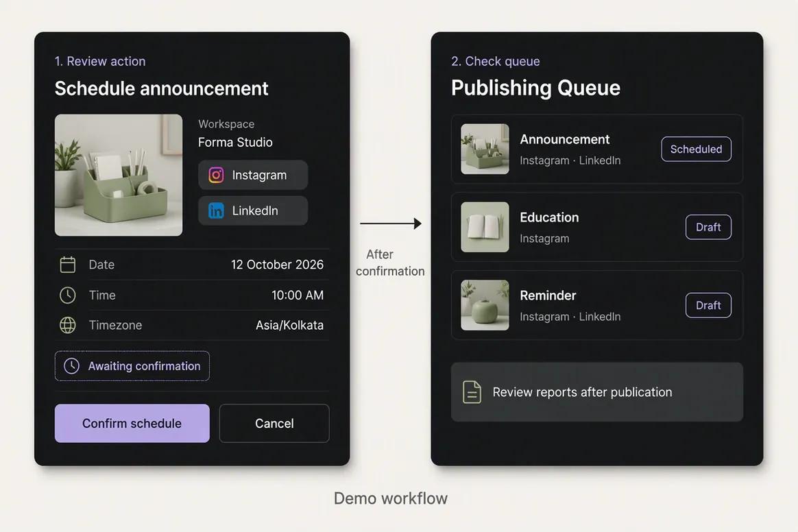Viewport: 798px width, 532px height.
Task: Click the calendar icon beside Date
Action: (68, 265)
